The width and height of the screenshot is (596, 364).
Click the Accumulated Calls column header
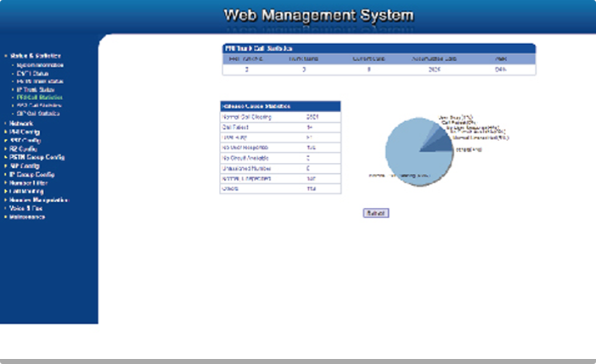[434, 59]
